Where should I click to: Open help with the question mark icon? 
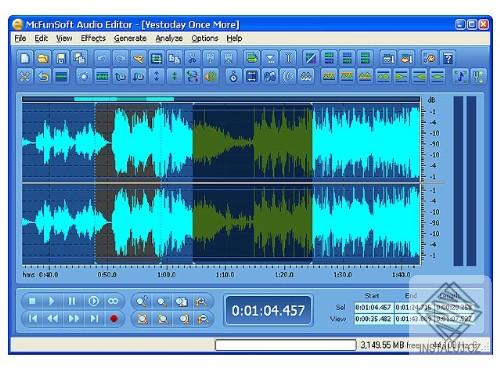448,58
